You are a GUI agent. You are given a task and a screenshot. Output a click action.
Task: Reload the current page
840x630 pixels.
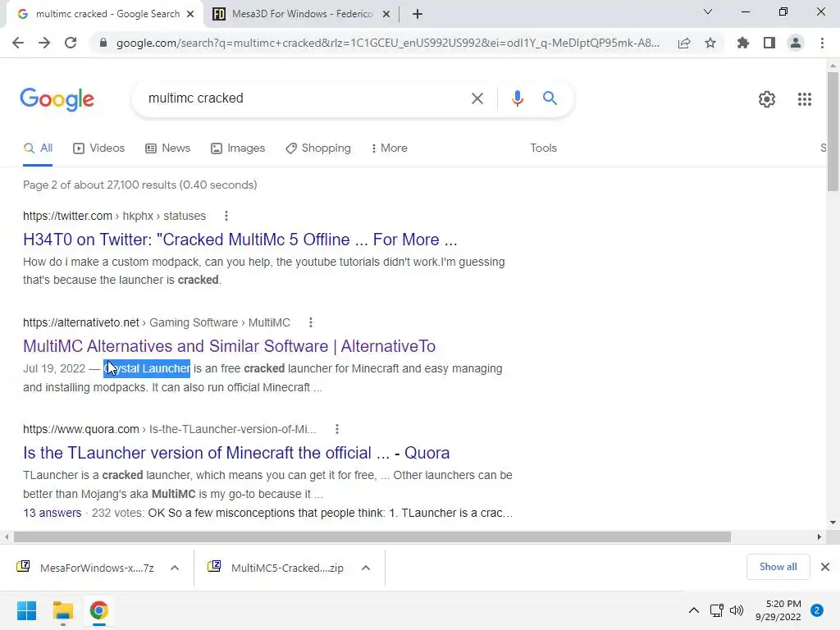click(x=71, y=43)
